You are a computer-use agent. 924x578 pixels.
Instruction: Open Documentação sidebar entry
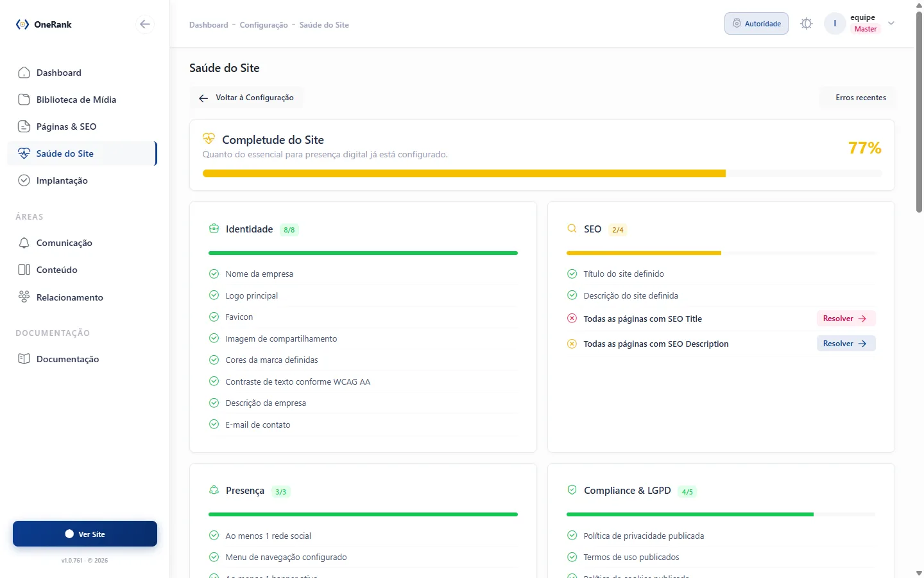[x=82, y=359]
